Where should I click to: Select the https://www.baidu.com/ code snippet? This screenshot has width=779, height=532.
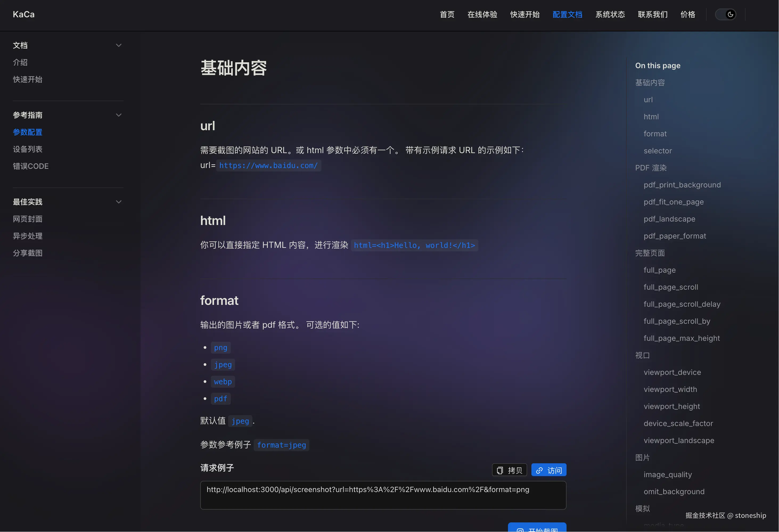(x=268, y=165)
